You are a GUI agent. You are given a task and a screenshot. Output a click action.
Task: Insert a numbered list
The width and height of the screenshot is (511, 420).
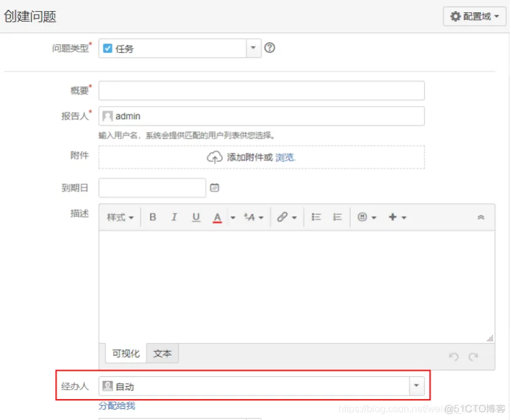click(x=337, y=217)
